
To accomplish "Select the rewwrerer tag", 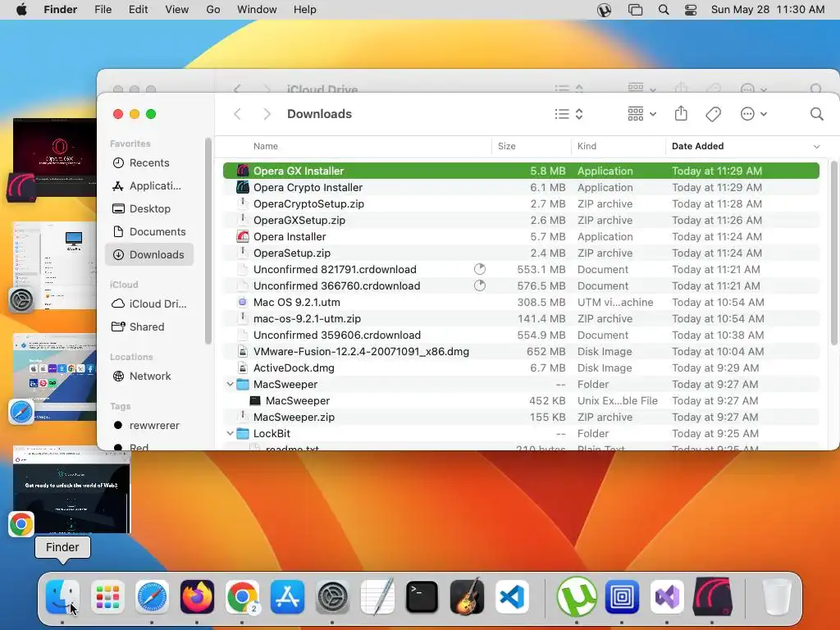I will 149,426.
